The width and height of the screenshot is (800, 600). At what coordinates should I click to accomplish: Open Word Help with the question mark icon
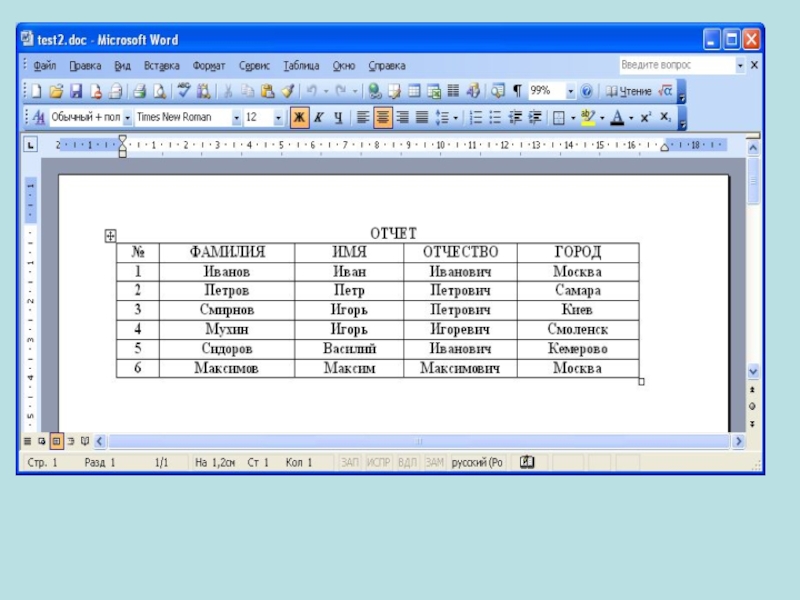tap(587, 91)
